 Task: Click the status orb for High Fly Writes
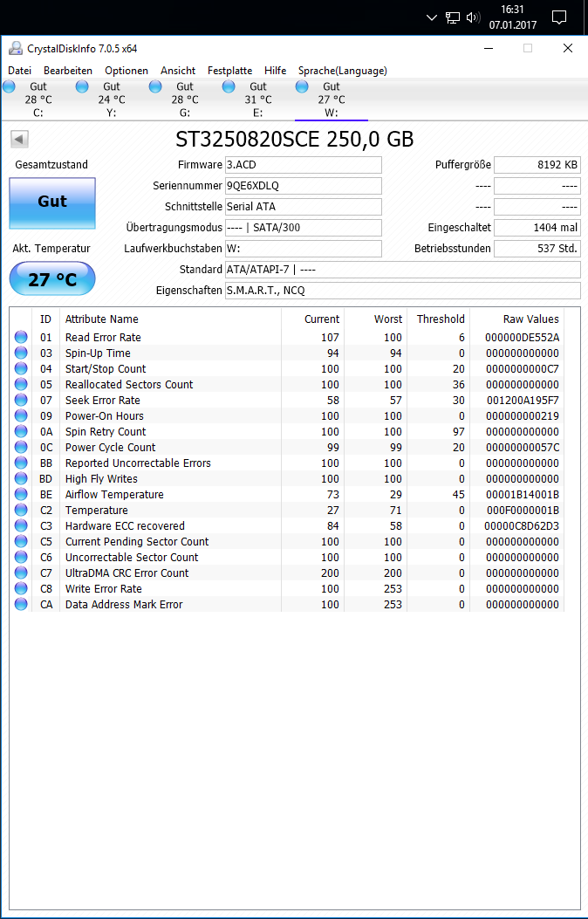[21, 479]
